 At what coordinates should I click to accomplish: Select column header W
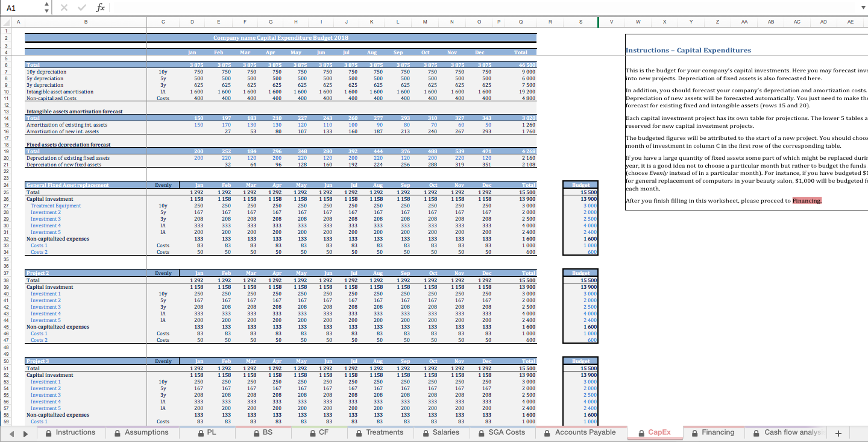pyautogui.click(x=638, y=23)
